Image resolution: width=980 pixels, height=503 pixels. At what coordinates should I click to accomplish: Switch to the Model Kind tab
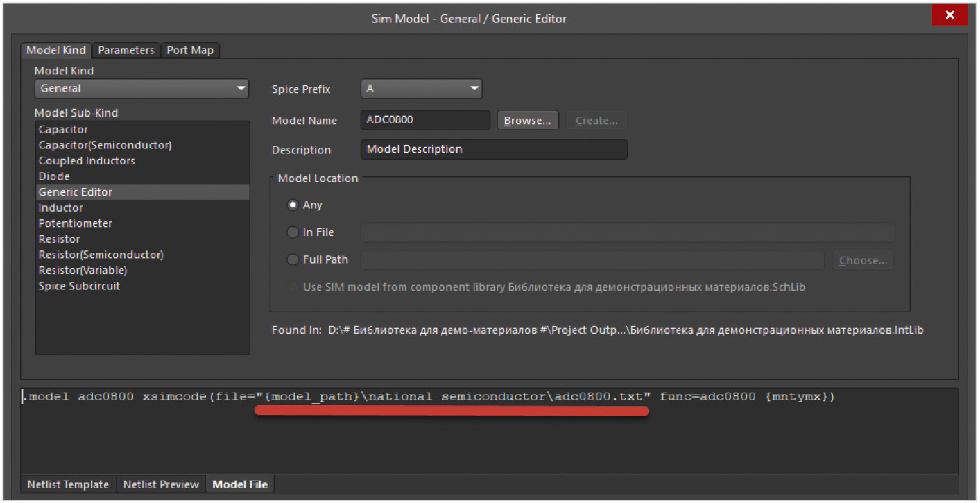pyautogui.click(x=56, y=51)
